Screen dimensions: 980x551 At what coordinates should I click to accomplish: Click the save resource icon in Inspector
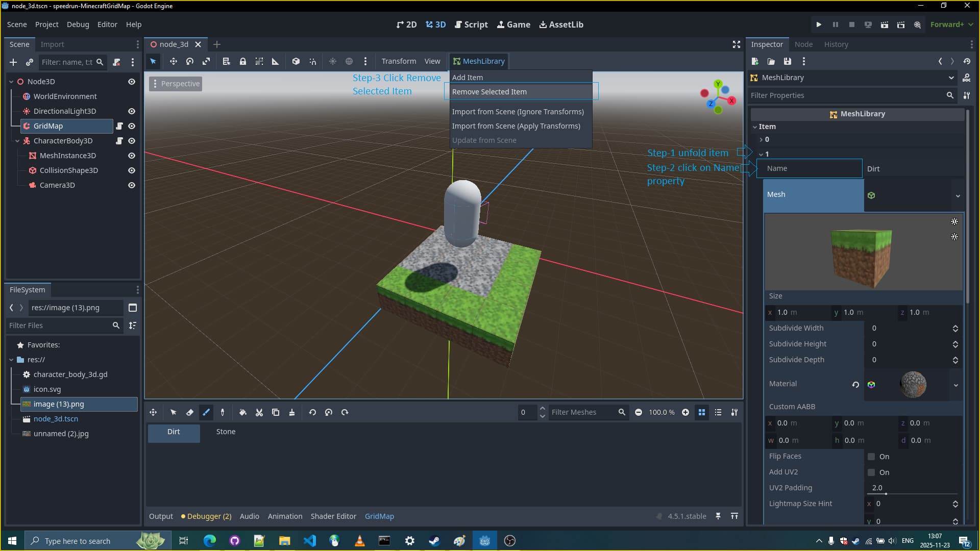coord(788,61)
